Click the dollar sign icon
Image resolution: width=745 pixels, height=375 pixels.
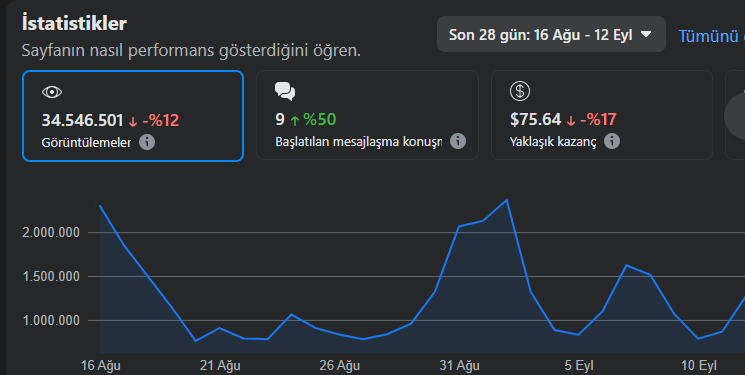tap(520, 91)
